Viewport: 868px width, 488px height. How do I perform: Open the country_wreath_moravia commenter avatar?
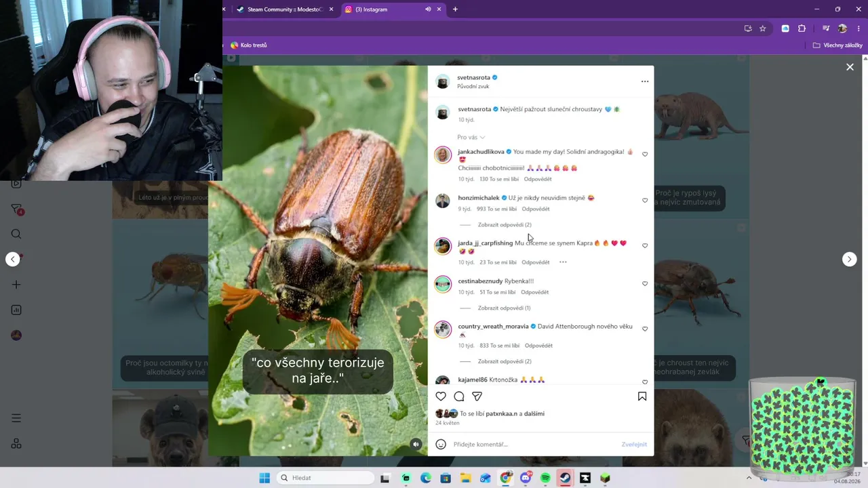coord(443,329)
